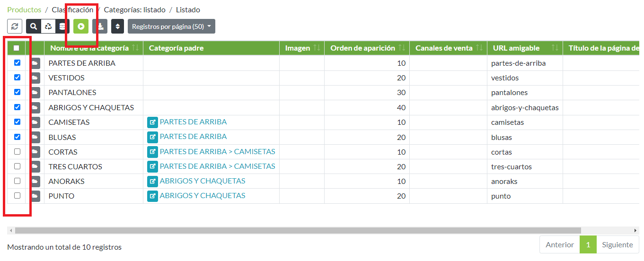Open folder icon for CORTAS row

point(35,152)
